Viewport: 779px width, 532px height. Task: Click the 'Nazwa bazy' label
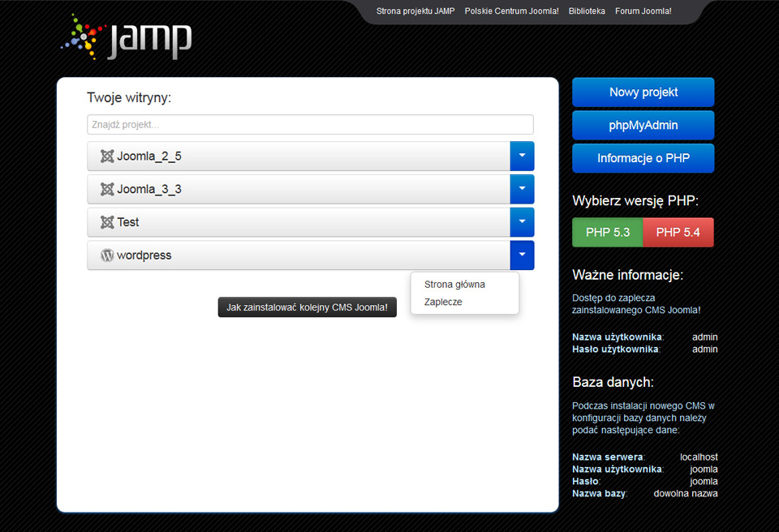pos(599,494)
